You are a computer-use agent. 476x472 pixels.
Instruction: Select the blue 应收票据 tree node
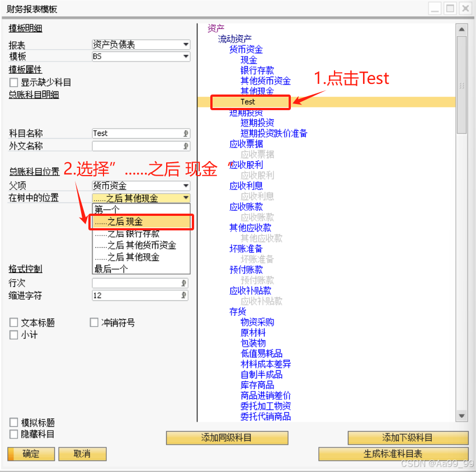[246, 144]
